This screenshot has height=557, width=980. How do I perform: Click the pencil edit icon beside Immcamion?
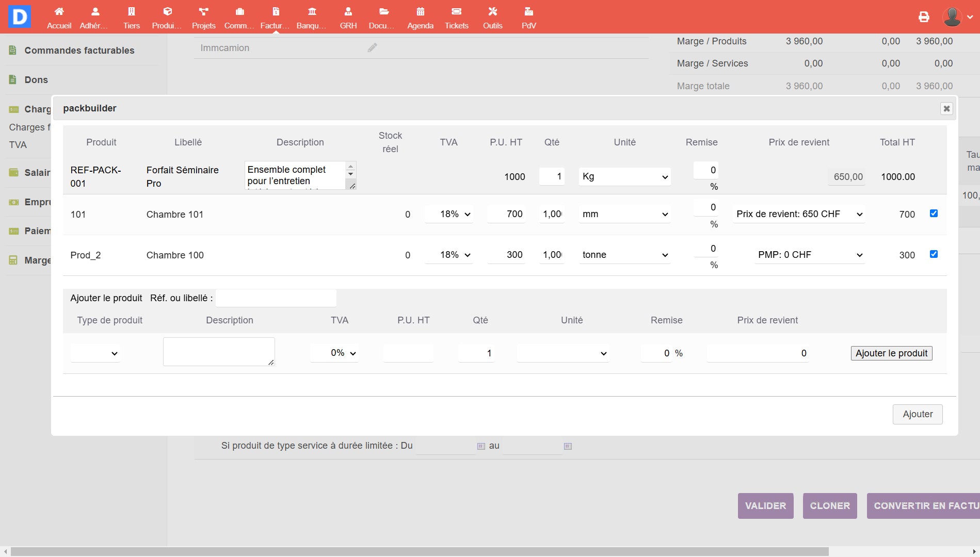[x=372, y=48]
